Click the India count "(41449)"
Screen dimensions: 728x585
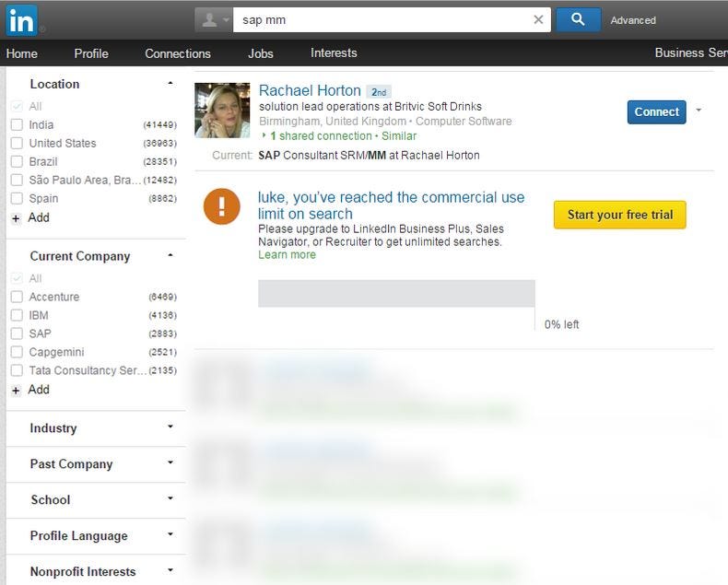pyautogui.click(x=159, y=125)
